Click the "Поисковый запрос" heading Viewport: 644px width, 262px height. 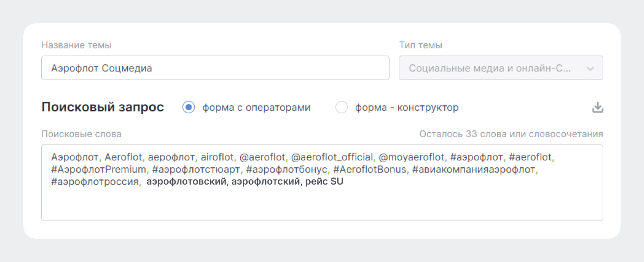pyautogui.click(x=103, y=107)
